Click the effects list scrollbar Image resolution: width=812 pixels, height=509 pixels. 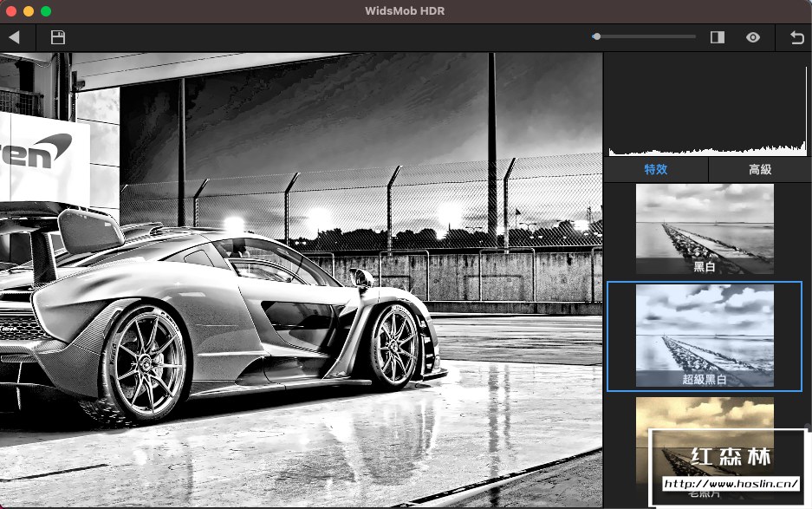click(x=808, y=427)
